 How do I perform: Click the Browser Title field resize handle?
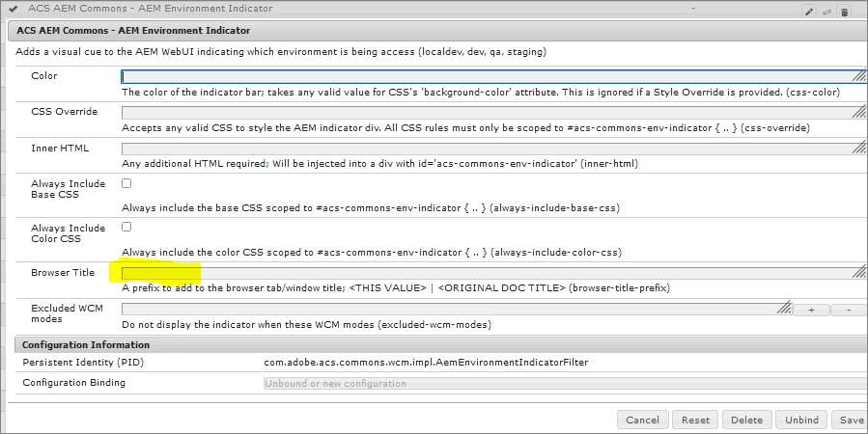pyautogui.click(x=859, y=273)
